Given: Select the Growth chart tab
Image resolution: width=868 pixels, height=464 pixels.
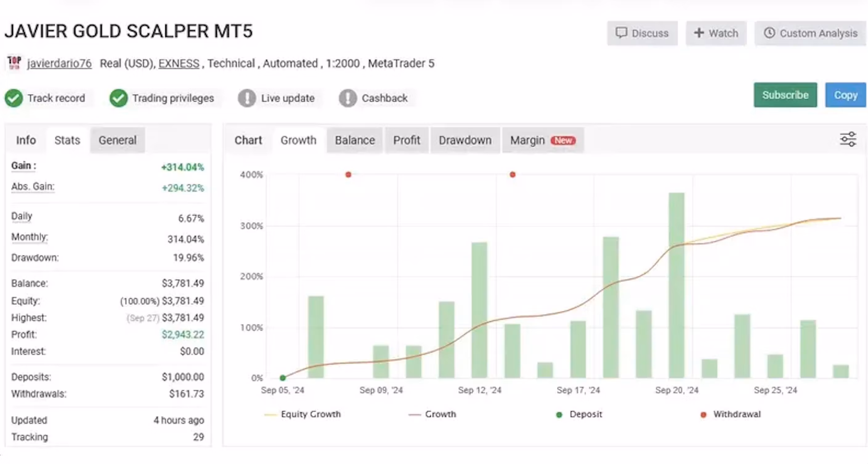Looking at the screenshot, I should [298, 140].
